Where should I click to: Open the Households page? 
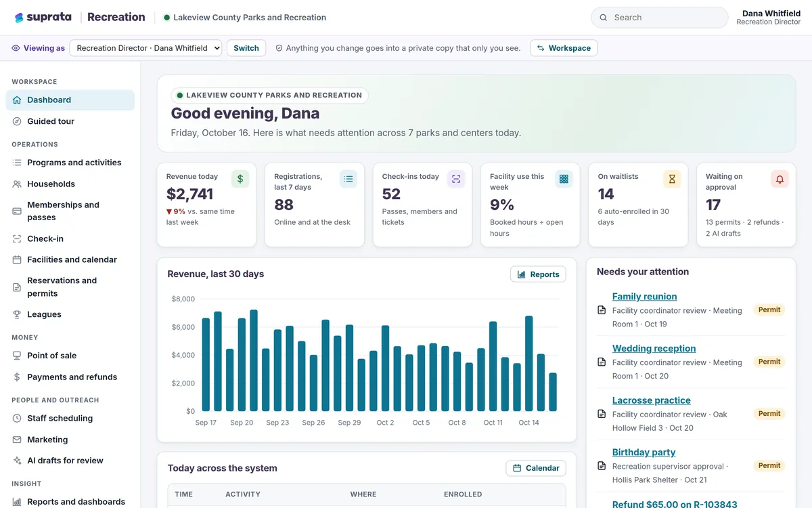70,184
